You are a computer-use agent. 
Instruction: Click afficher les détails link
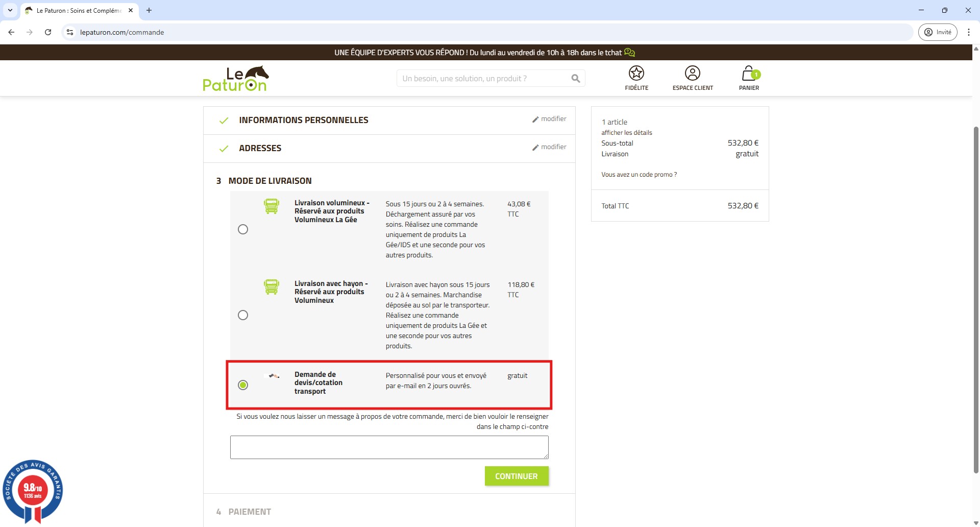point(626,133)
